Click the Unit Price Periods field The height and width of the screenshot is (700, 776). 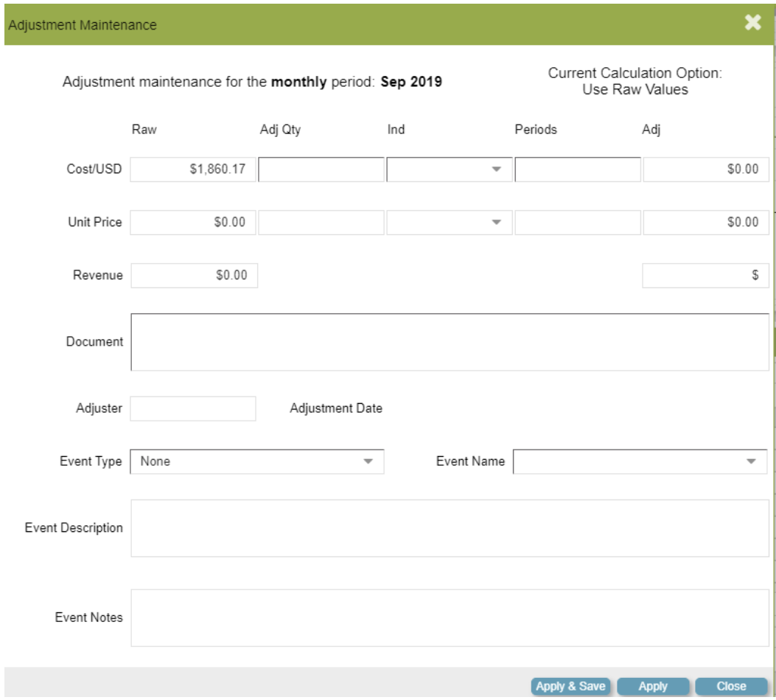pos(577,222)
